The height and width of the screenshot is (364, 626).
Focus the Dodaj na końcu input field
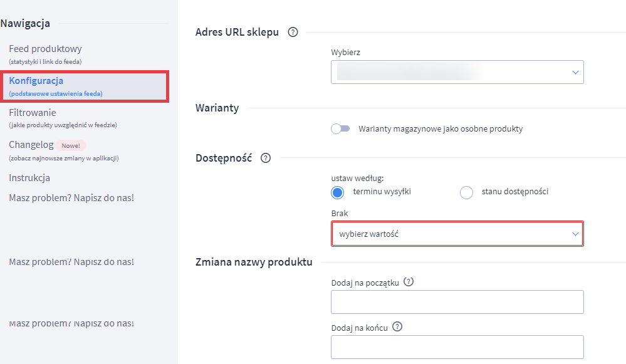click(x=457, y=347)
